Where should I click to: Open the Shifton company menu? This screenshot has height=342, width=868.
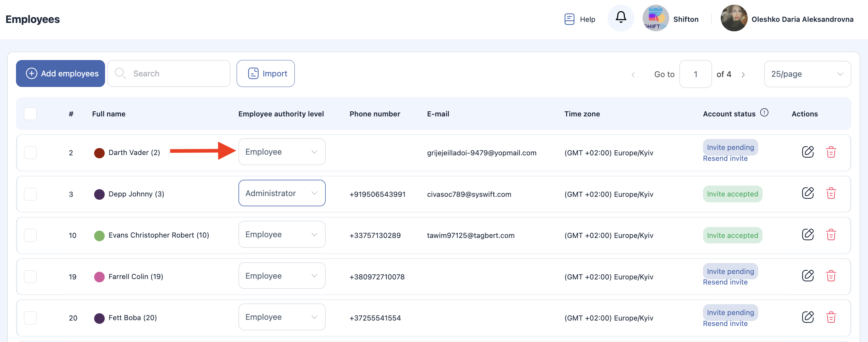point(671,19)
